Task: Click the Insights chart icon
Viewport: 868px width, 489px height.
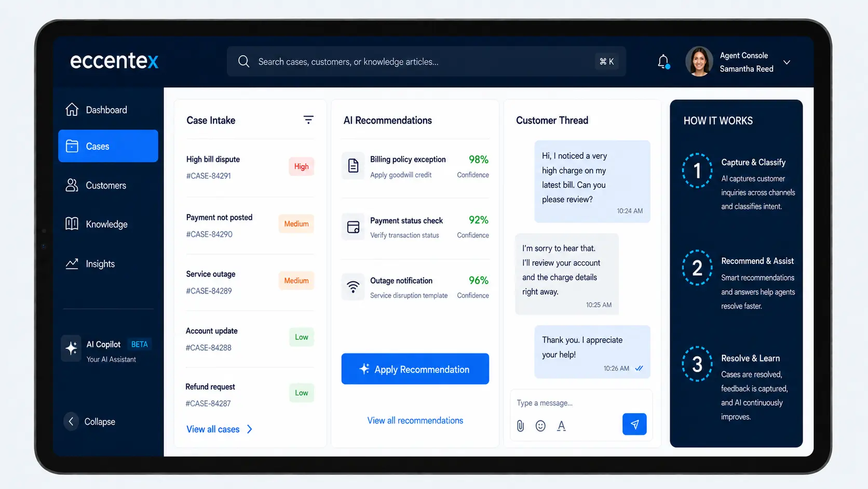Action: point(72,263)
